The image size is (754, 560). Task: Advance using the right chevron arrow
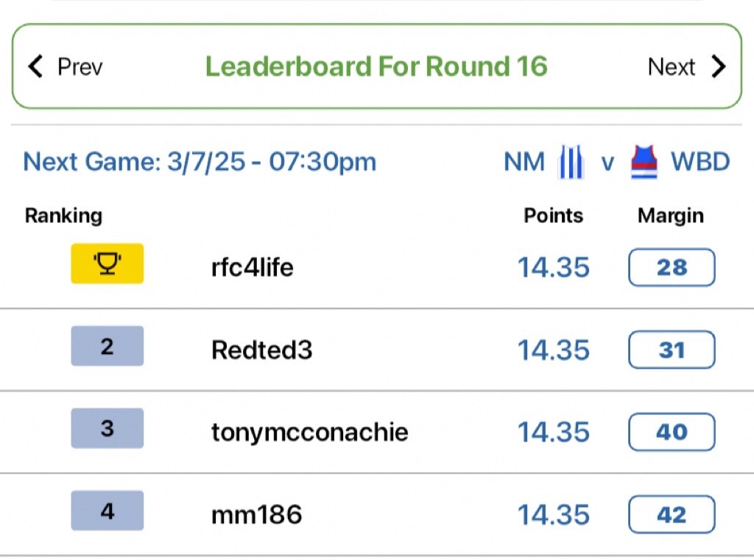pos(719,66)
